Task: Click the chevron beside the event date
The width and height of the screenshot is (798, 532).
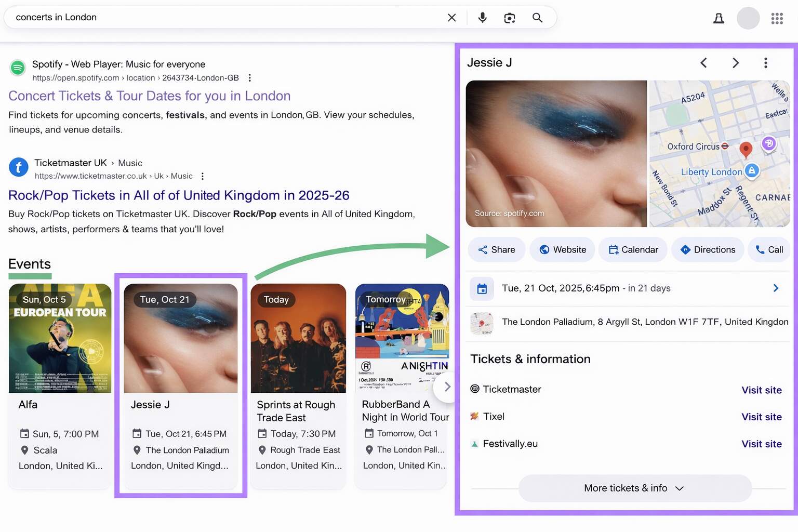Action: (x=775, y=288)
